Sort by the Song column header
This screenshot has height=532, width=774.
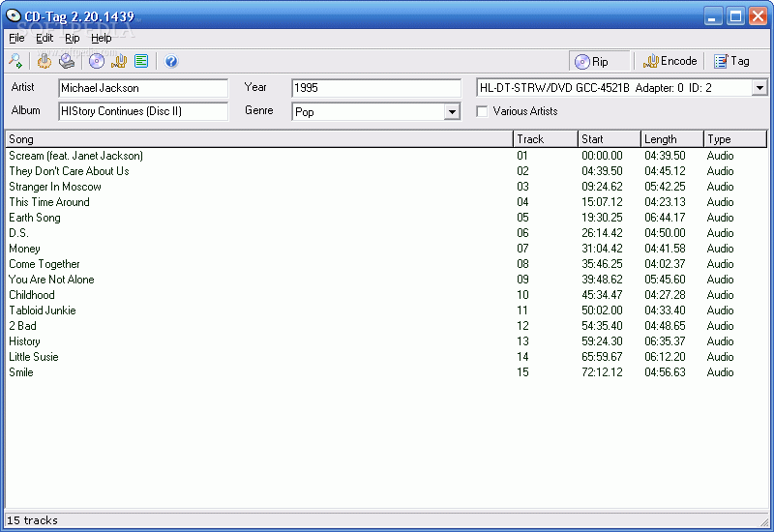click(x=259, y=139)
